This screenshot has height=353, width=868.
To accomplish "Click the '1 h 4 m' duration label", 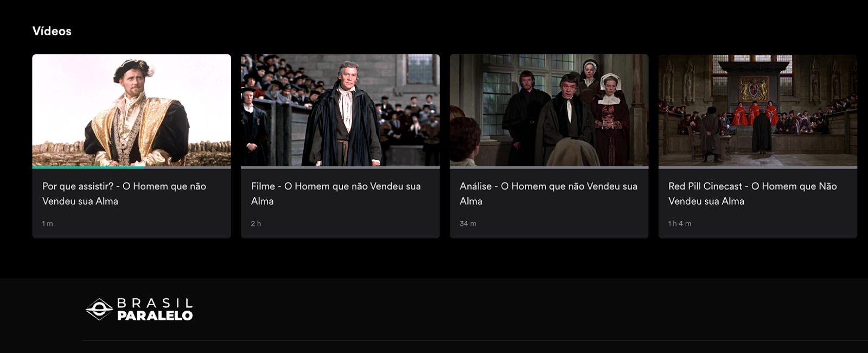I will pyautogui.click(x=680, y=224).
